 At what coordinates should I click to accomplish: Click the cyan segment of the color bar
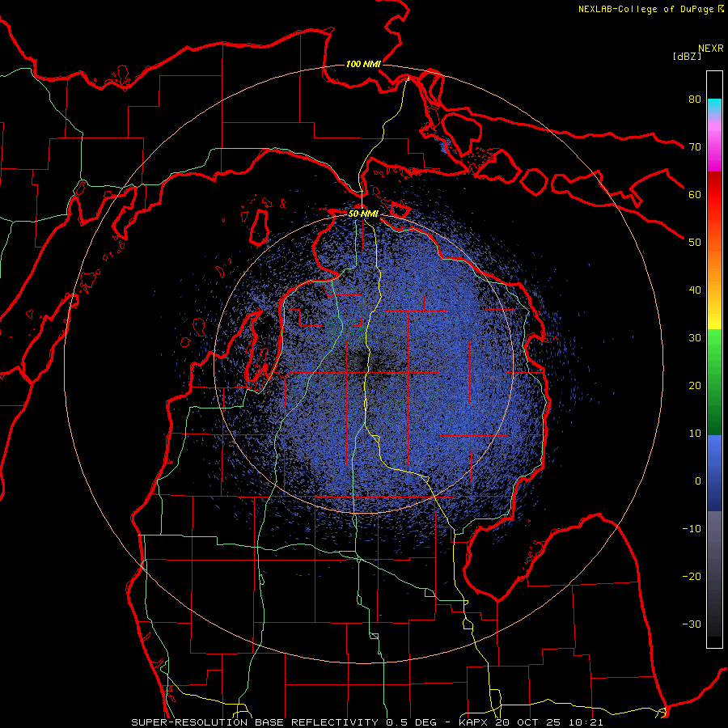(x=714, y=106)
